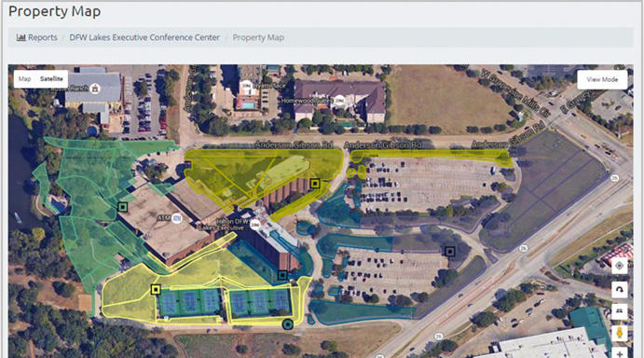Click the Property Map breadcrumb item
The height and width of the screenshot is (358, 644).
coord(258,37)
